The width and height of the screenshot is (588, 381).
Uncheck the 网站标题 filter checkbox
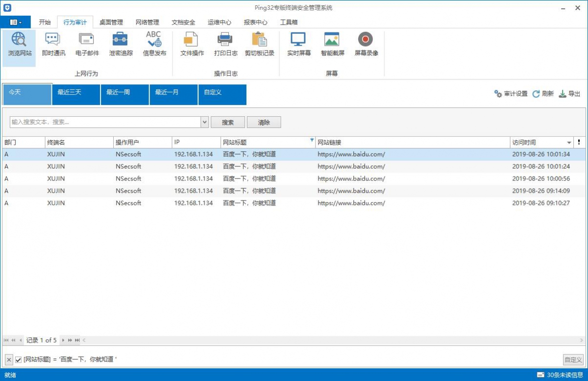(19, 360)
